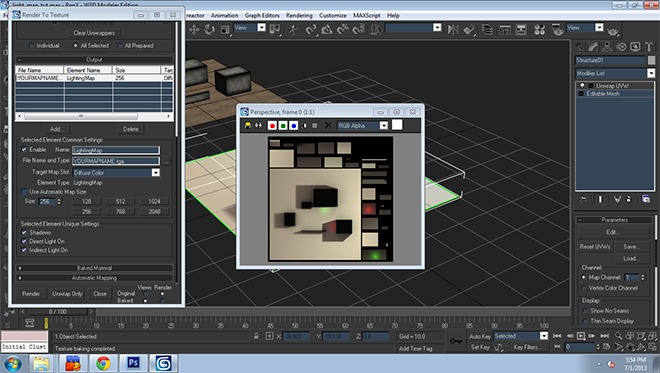Toggle the Spinner Snap icon

point(359,29)
